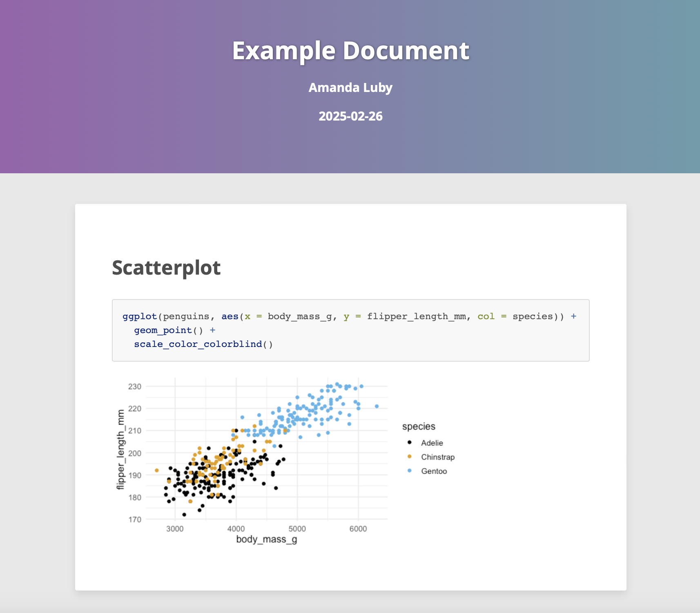Image resolution: width=700 pixels, height=613 pixels.
Task: Click the ggplot function in the code
Action: pos(140,316)
